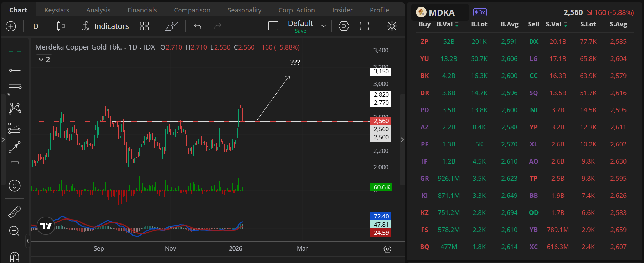Click the Merdeka Copper Gold Tbk. title
This screenshot has height=263, width=644.
pos(79,47)
